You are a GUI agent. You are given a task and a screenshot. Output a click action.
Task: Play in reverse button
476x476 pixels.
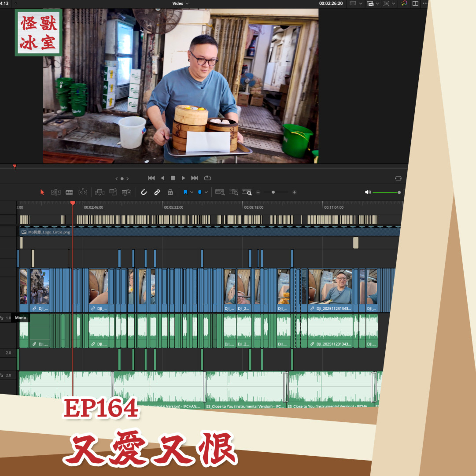pyautogui.click(x=162, y=178)
